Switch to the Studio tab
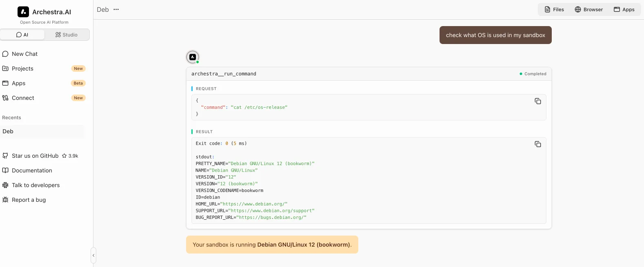Image resolution: width=644 pixels, height=267 pixels. pos(67,35)
